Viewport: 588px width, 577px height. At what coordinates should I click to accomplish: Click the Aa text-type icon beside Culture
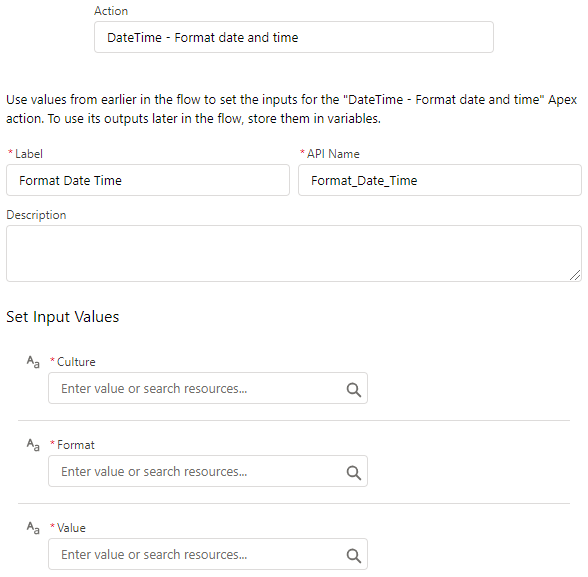(33, 362)
